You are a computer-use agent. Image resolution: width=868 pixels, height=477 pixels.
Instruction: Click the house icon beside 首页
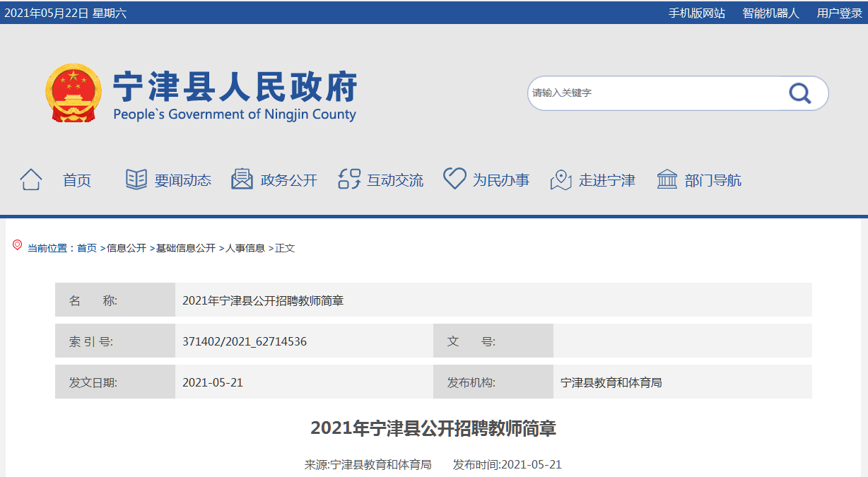[30, 179]
